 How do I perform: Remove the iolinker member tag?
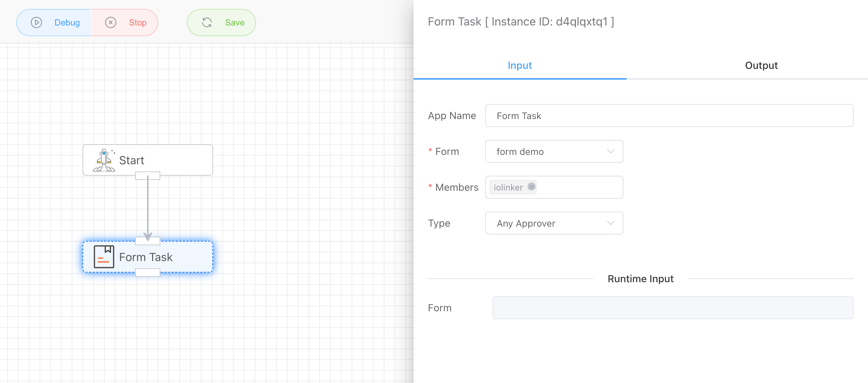[532, 187]
